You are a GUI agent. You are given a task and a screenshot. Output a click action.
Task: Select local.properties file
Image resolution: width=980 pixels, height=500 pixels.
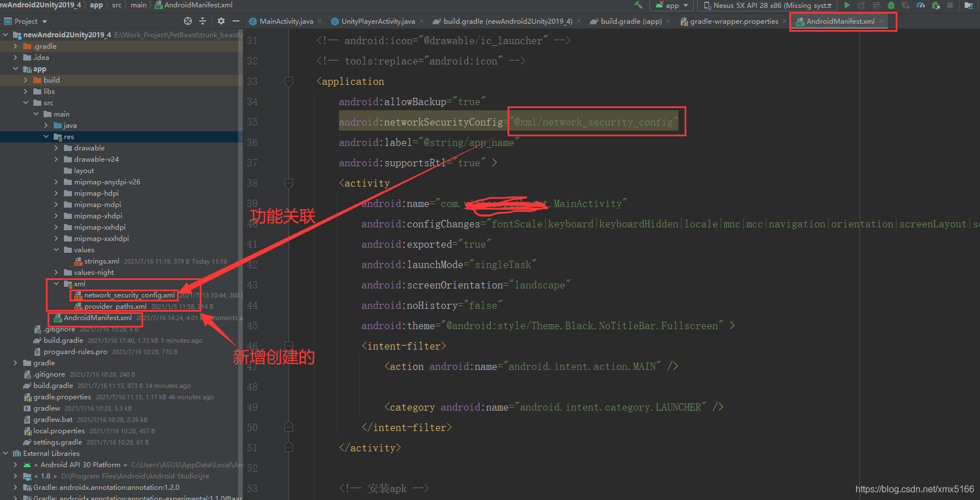click(x=59, y=431)
